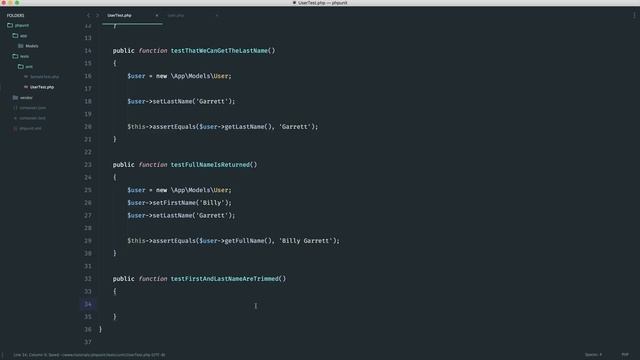This screenshot has width=640, height=360.
Task: Click highlighted line number 34 in the gutter
Action: (x=88, y=304)
